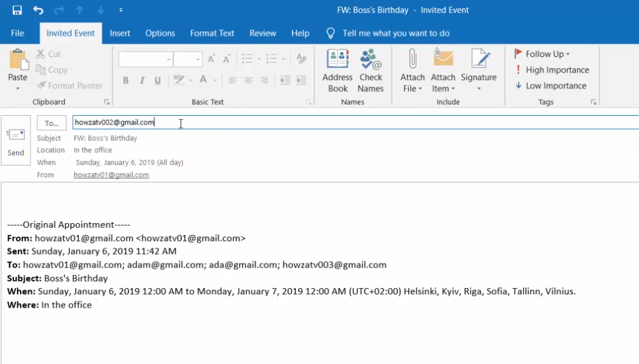Expand the Bullets style dropdown arrow
The image size is (639, 364).
[x=259, y=59]
